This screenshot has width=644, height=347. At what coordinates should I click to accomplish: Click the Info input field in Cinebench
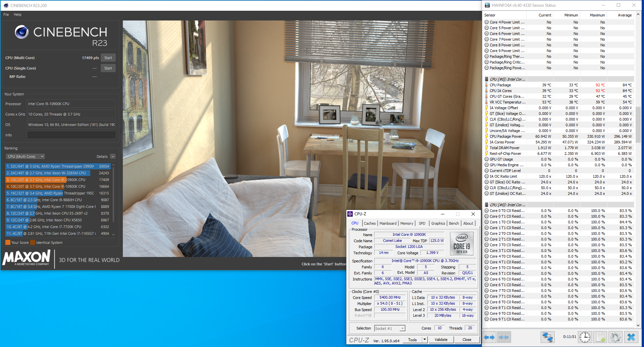[71, 135]
